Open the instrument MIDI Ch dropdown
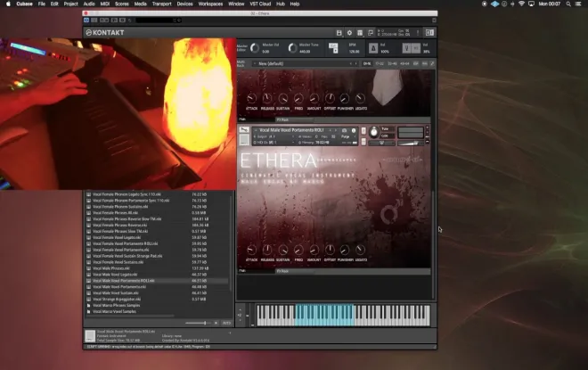 pyautogui.click(x=274, y=143)
